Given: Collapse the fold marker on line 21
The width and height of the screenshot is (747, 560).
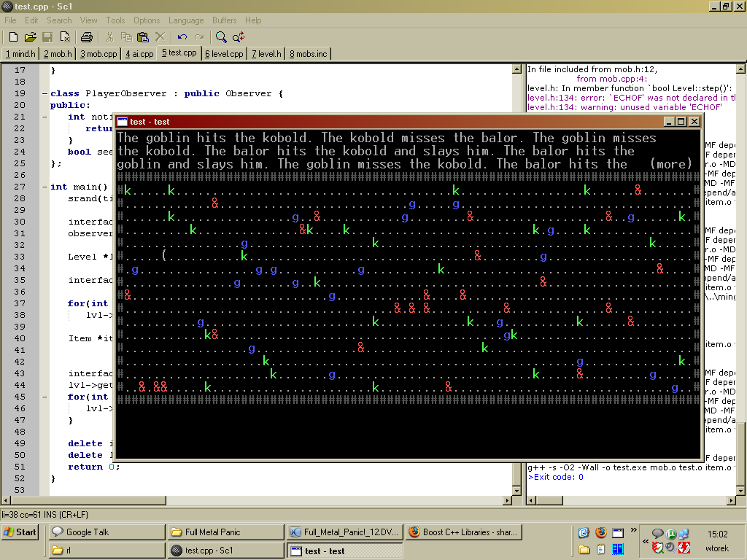Looking at the screenshot, I should click(x=44, y=117).
